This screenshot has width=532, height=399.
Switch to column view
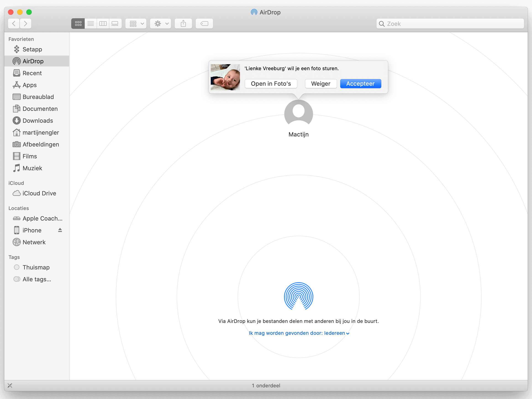tap(103, 24)
